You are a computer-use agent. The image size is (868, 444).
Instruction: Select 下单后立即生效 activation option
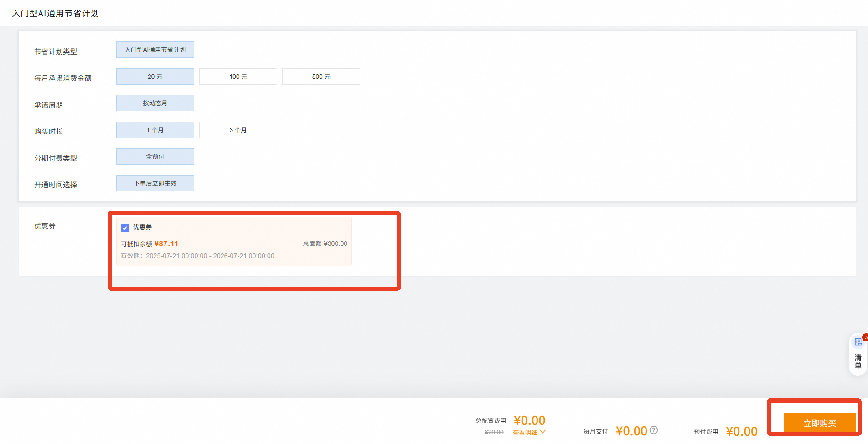click(155, 183)
